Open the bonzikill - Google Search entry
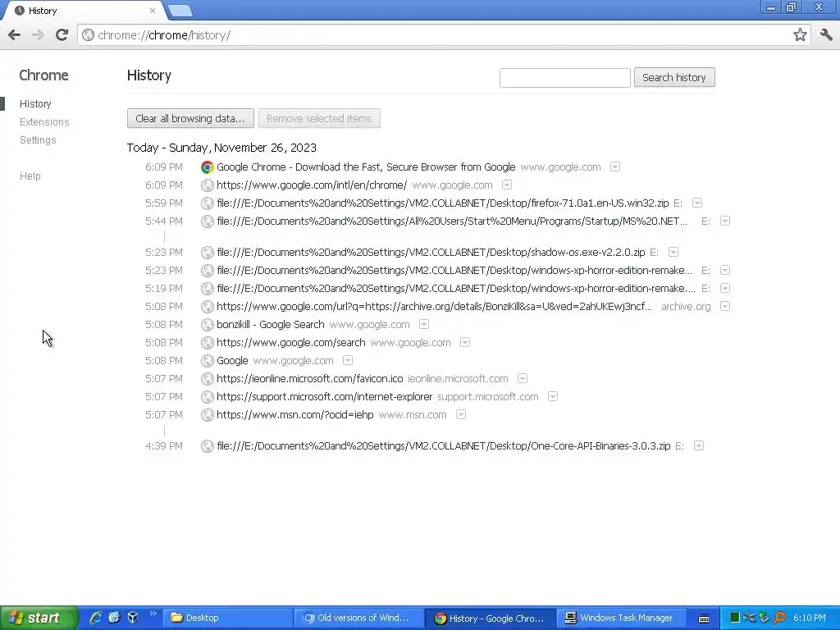840x630 pixels. (x=271, y=325)
